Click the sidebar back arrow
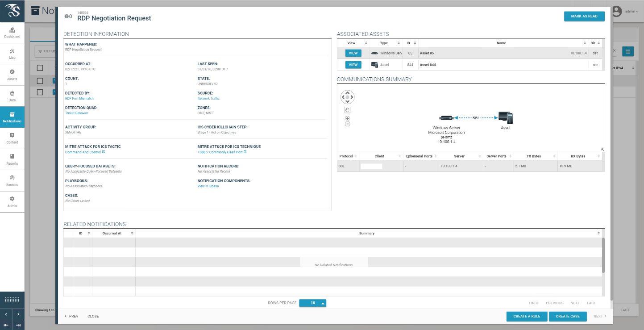This screenshot has width=644, height=330. [6, 314]
